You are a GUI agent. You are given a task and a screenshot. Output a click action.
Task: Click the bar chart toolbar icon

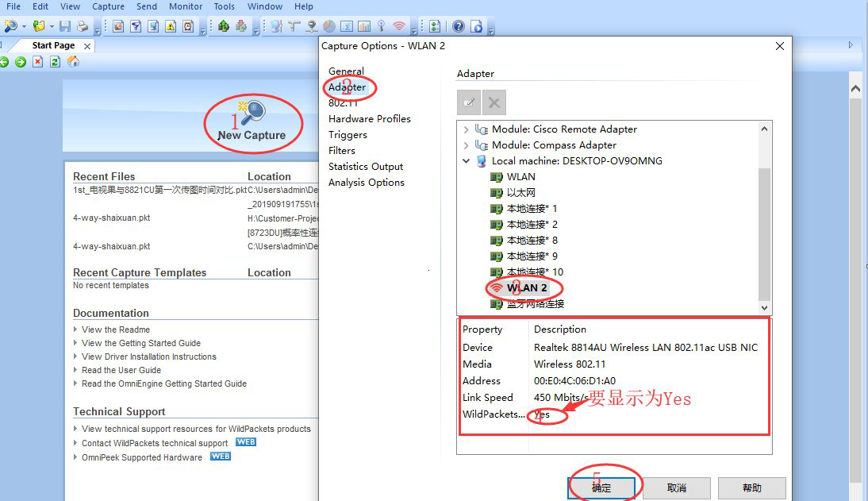coord(364,26)
